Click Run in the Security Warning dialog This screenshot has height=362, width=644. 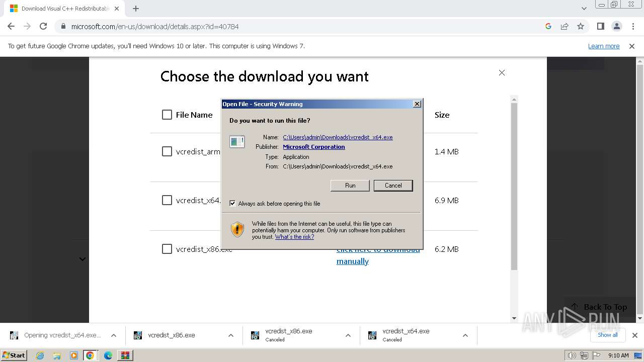click(x=350, y=186)
